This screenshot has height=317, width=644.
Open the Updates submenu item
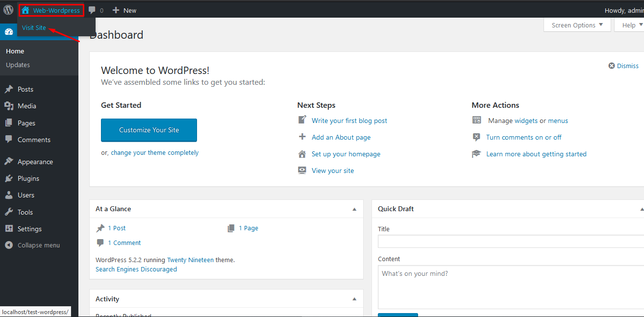point(18,65)
